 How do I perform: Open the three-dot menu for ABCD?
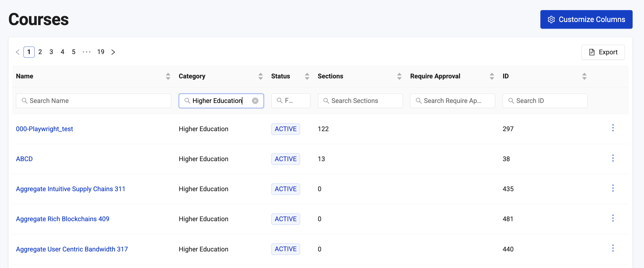tap(613, 158)
